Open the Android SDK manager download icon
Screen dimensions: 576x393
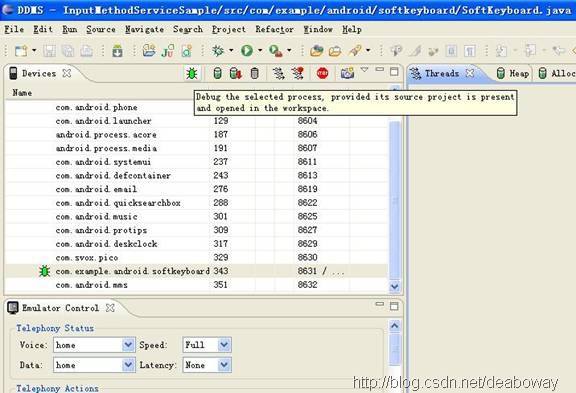[x=118, y=51]
